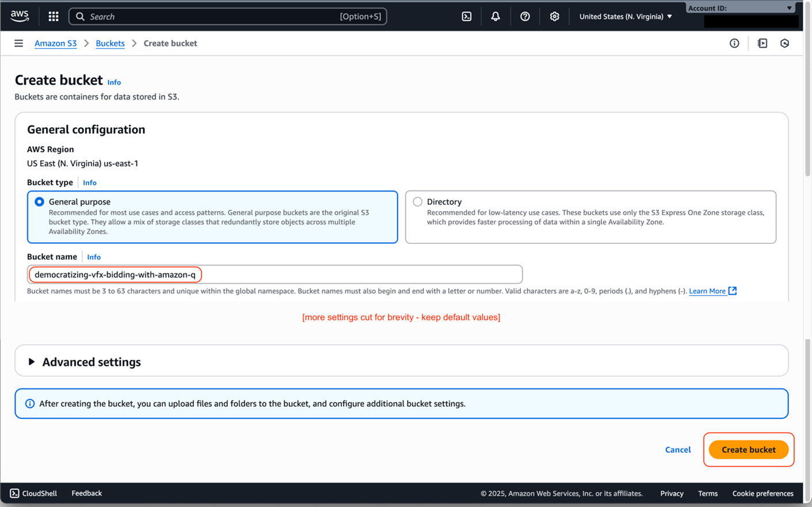Open the settings gear icon
The width and height of the screenshot is (812, 507).
tap(554, 17)
